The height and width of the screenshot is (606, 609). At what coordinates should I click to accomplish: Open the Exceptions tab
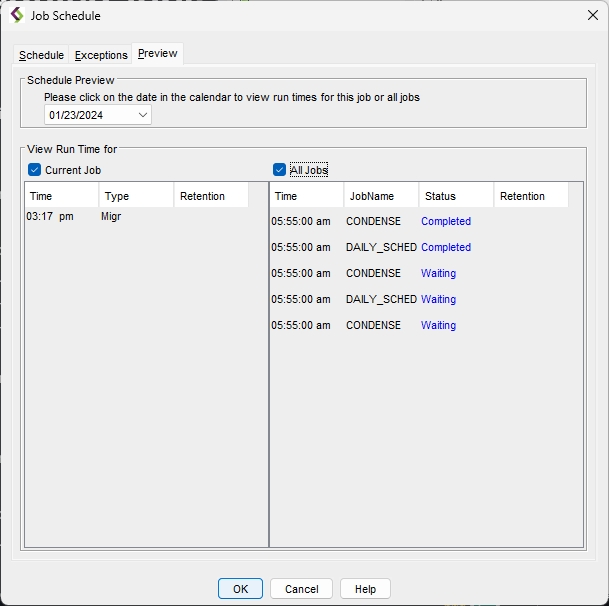coord(101,55)
